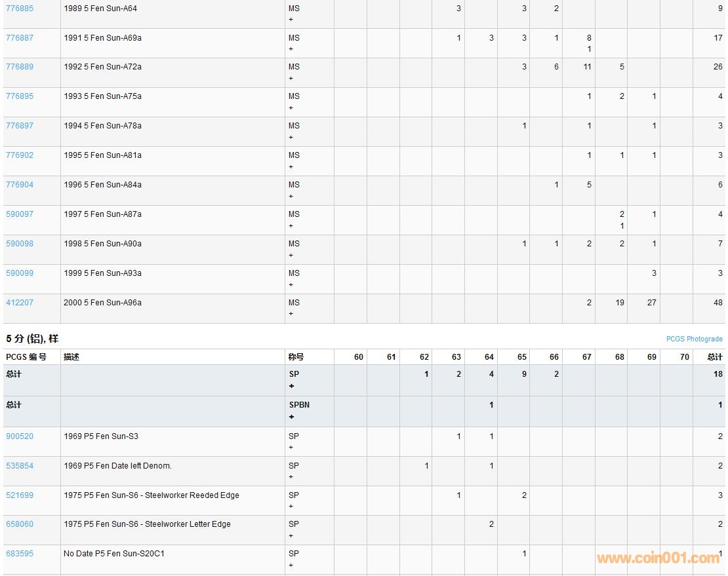Screen dimensions: 728x576
Task: Open PCGS number 590098 link
Action: coord(20,244)
